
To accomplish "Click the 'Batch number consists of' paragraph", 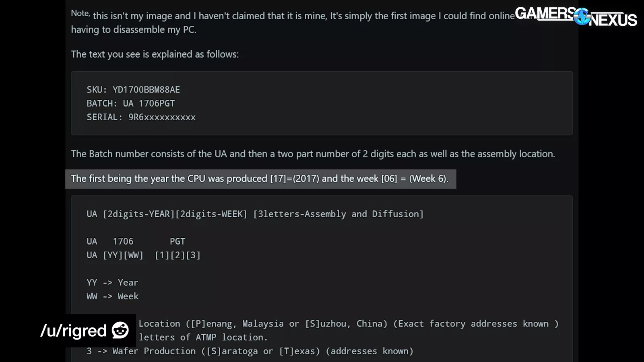I will coord(313,154).
